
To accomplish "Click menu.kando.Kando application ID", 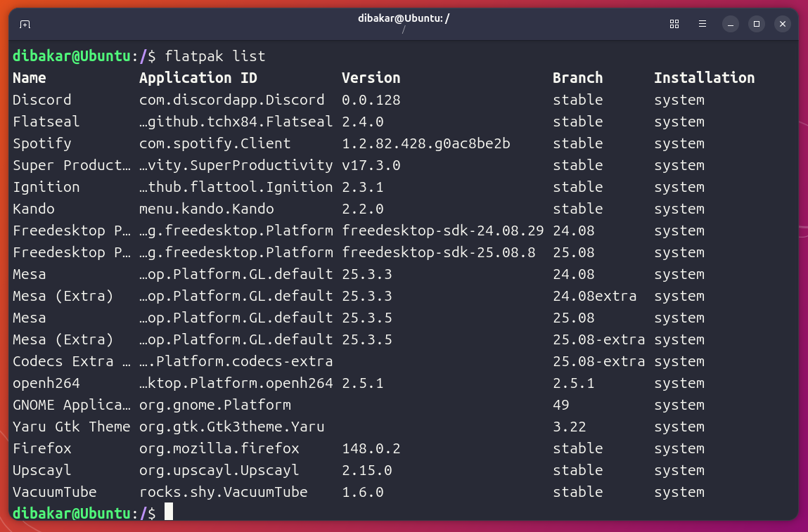I will click(x=207, y=209).
